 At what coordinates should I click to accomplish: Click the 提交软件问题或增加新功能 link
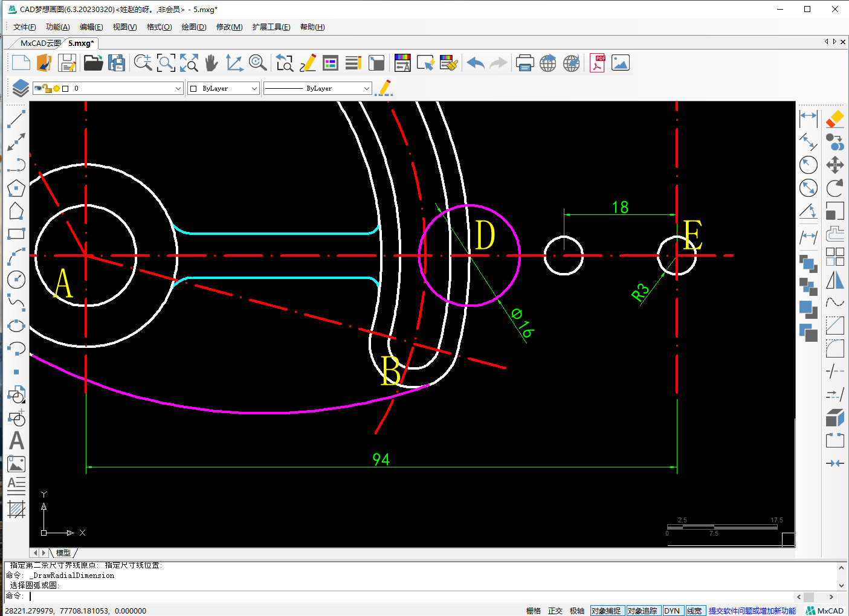(752, 611)
